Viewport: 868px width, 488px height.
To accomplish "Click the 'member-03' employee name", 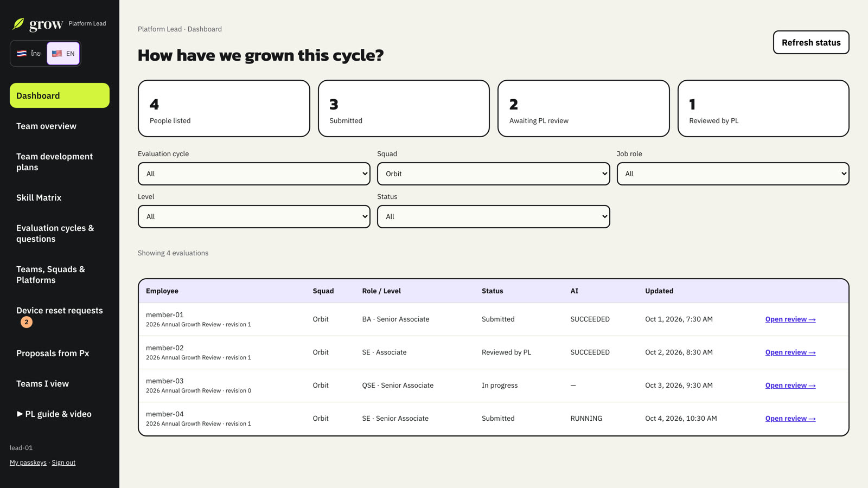I will coord(165,381).
